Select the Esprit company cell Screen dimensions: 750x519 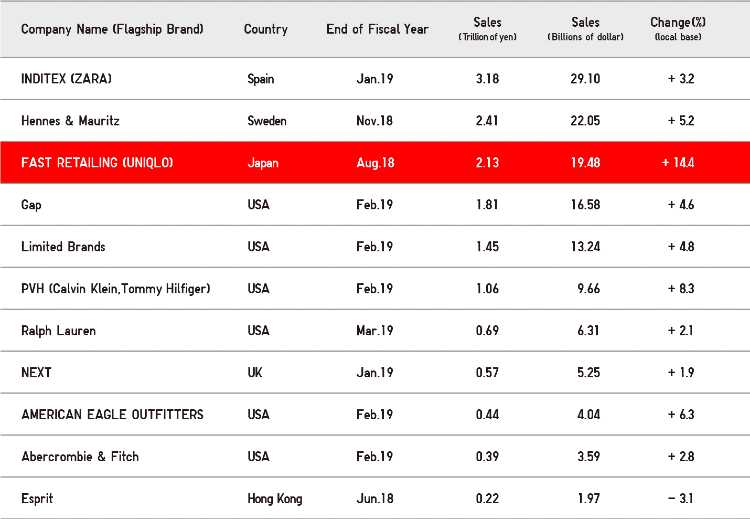click(37, 499)
